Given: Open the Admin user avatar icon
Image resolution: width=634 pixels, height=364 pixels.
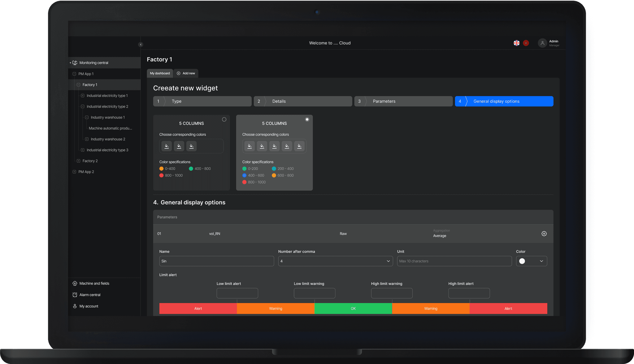Looking at the screenshot, I should pyautogui.click(x=542, y=43).
